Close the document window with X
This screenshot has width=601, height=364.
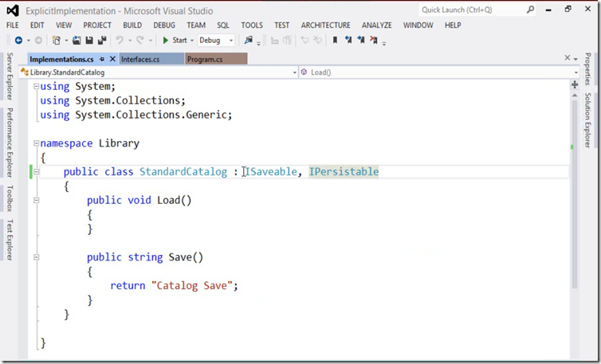[x=568, y=58]
